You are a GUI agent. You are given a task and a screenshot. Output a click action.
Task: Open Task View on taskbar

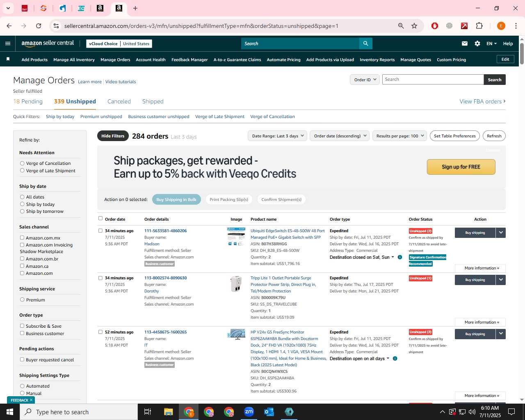(148, 412)
